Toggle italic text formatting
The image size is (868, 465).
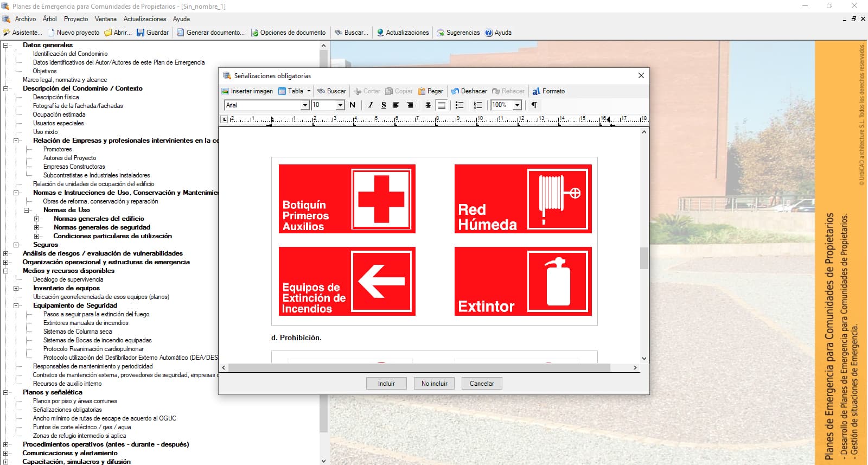[371, 105]
